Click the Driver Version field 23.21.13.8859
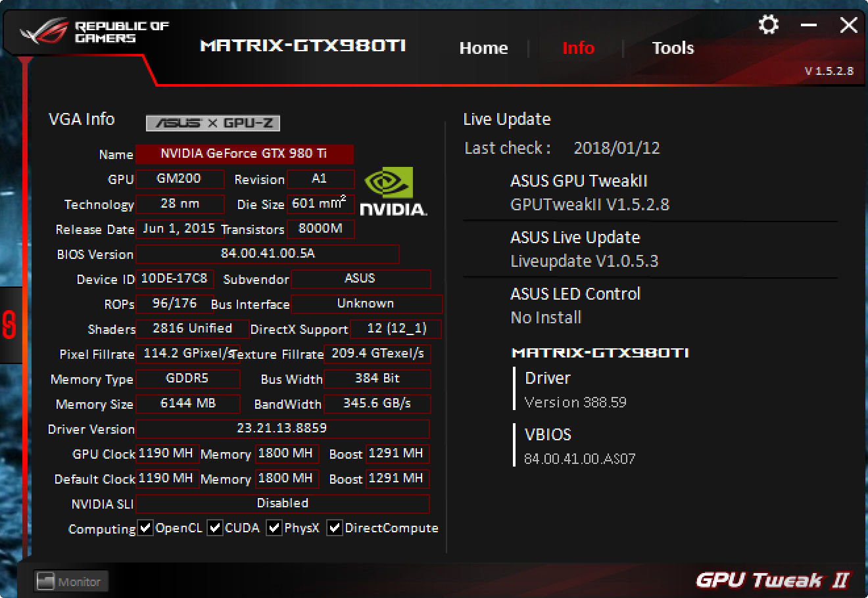This screenshot has height=598, width=868. pyautogui.click(x=282, y=428)
